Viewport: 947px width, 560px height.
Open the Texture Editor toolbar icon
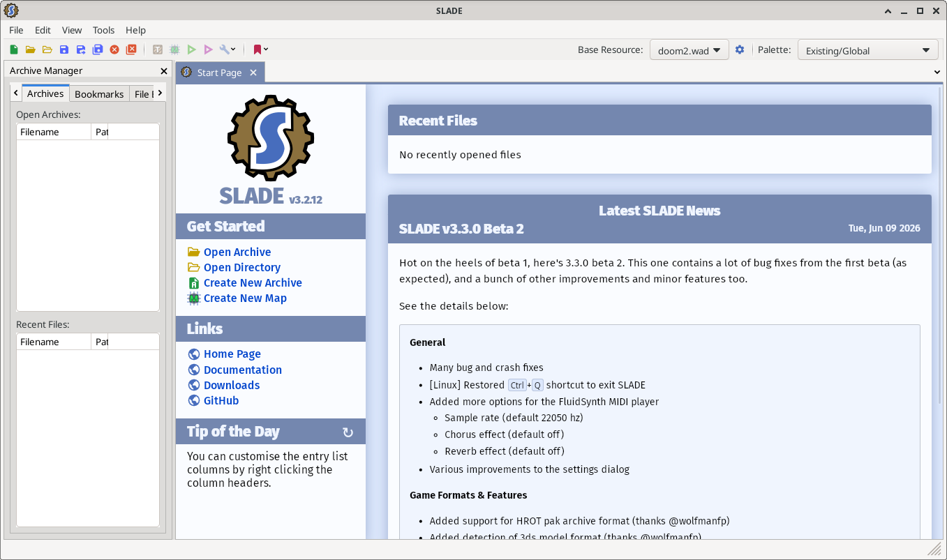click(x=158, y=50)
